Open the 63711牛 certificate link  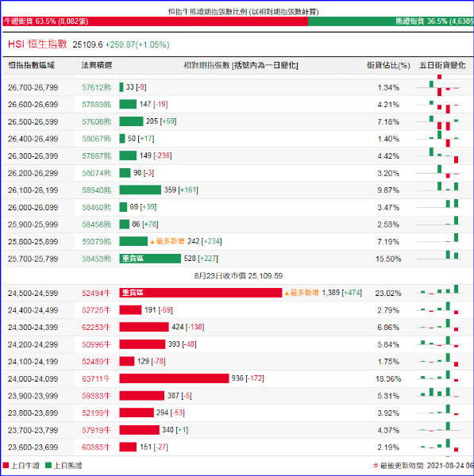coord(97,378)
